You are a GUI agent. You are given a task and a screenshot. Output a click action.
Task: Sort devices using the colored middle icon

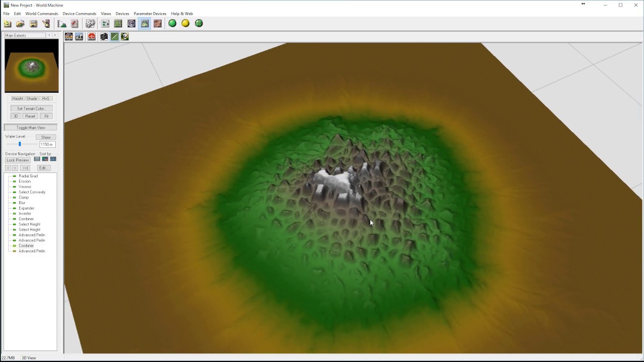(45, 159)
